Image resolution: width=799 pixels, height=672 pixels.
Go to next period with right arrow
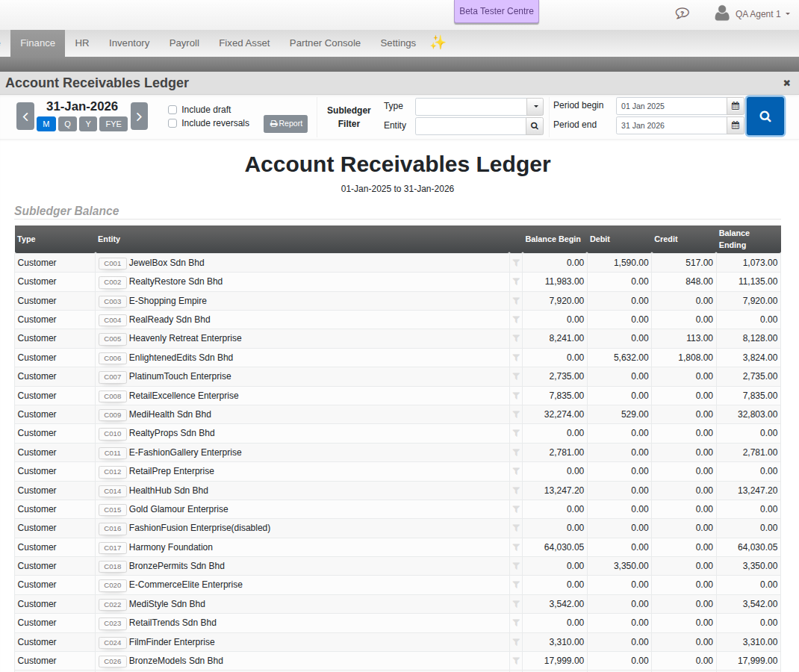pos(139,116)
